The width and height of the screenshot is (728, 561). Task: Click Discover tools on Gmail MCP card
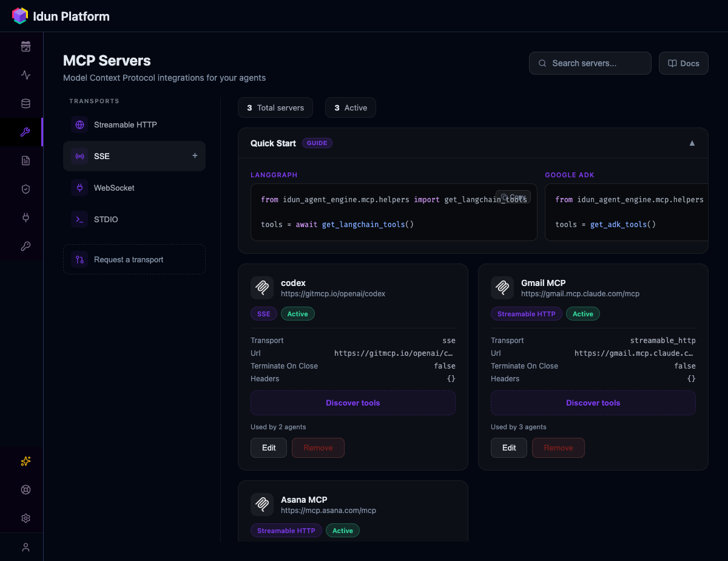click(593, 403)
